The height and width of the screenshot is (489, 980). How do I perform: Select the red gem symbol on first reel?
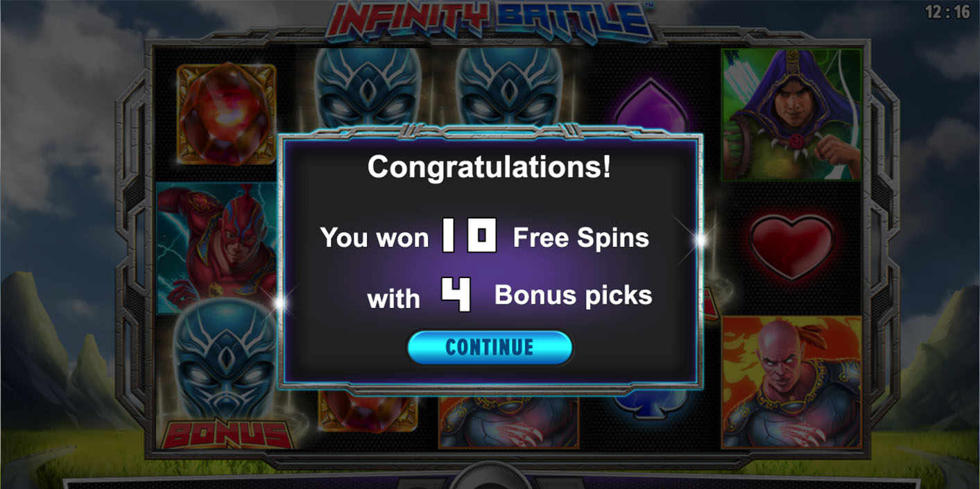click(227, 114)
